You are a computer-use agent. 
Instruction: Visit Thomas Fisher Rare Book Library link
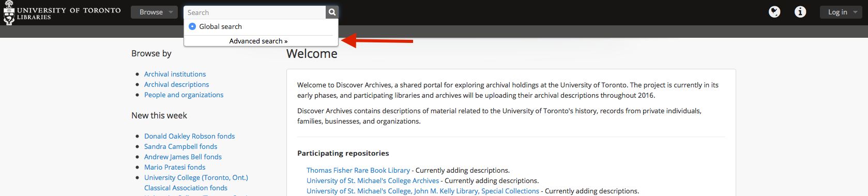[x=358, y=170]
